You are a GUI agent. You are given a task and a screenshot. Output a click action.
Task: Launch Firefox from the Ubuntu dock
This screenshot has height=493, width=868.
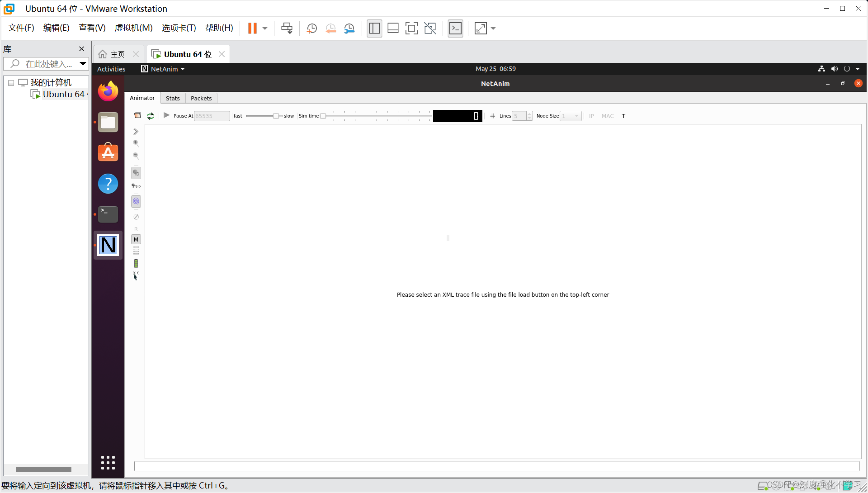108,91
